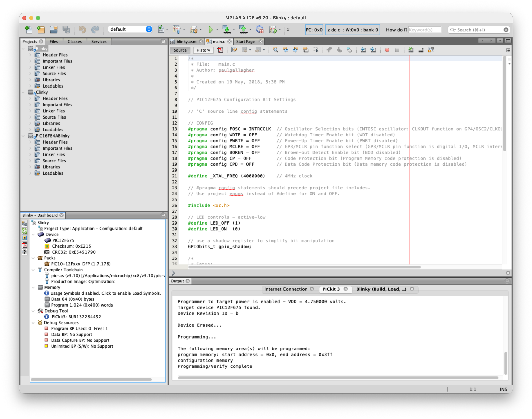Click Make and Program Device icon
This screenshot has height=419, width=532.
[226, 30]
